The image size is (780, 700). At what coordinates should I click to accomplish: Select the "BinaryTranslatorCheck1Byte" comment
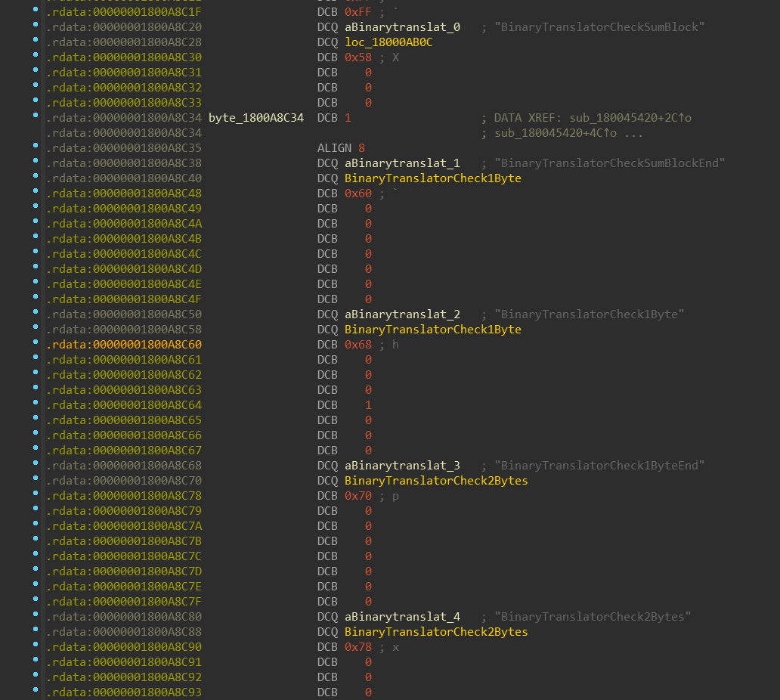pos(589,314)
